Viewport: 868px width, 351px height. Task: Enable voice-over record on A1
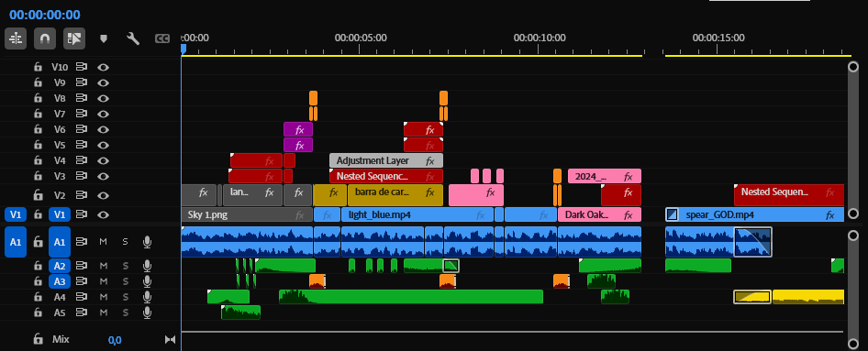(x=147, y=242)
